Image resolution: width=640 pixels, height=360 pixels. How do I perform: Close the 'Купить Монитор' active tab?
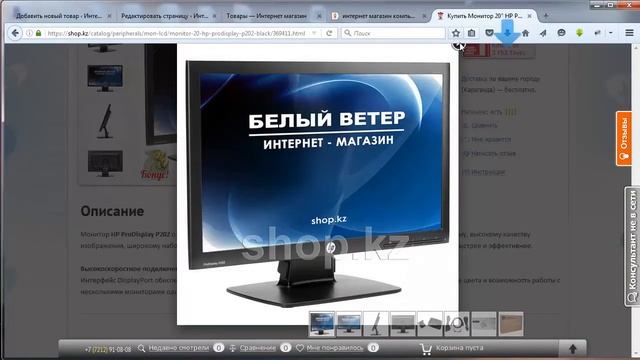coord(529,16)
